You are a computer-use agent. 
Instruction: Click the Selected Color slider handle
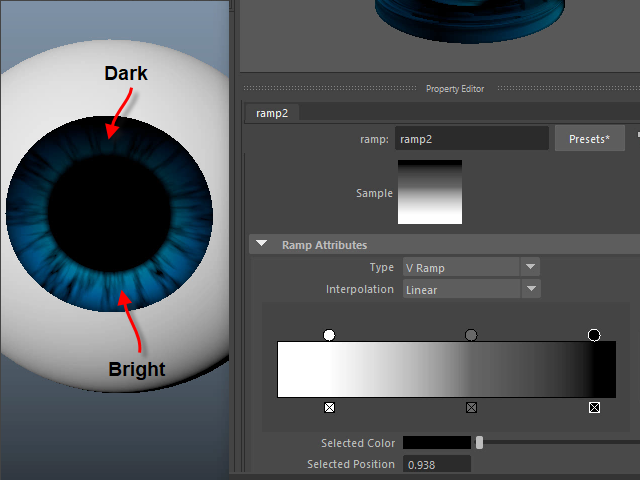pyautogui.click(x=480, y=442)
